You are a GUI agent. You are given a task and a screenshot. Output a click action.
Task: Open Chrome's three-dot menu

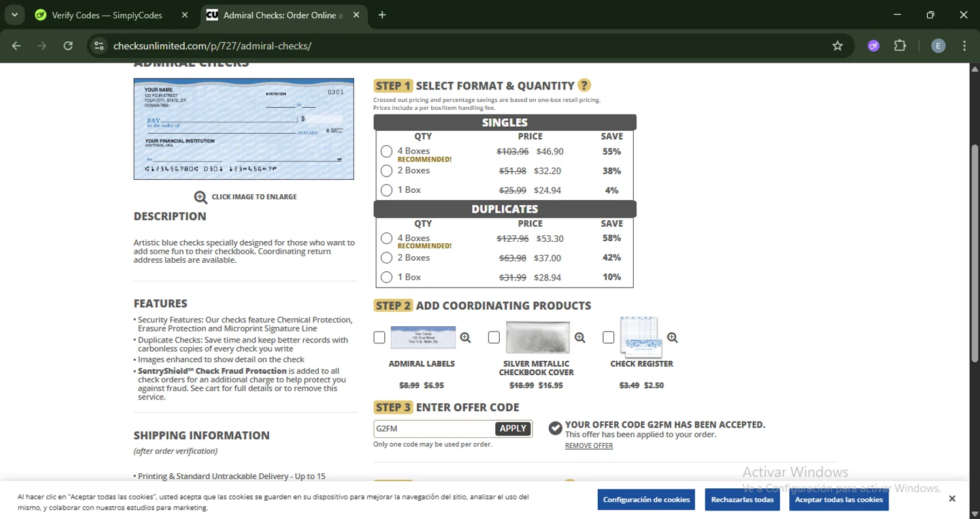click(964, 46)
